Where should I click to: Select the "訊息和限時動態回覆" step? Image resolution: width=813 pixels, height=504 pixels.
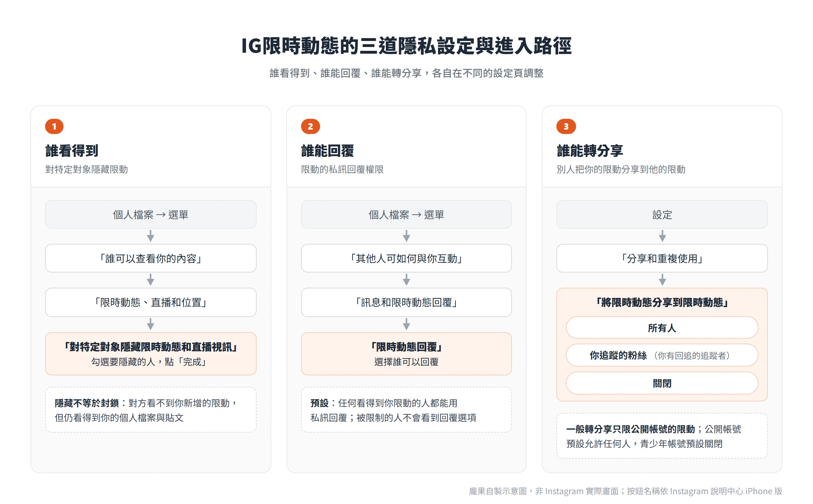click(406, 302)
